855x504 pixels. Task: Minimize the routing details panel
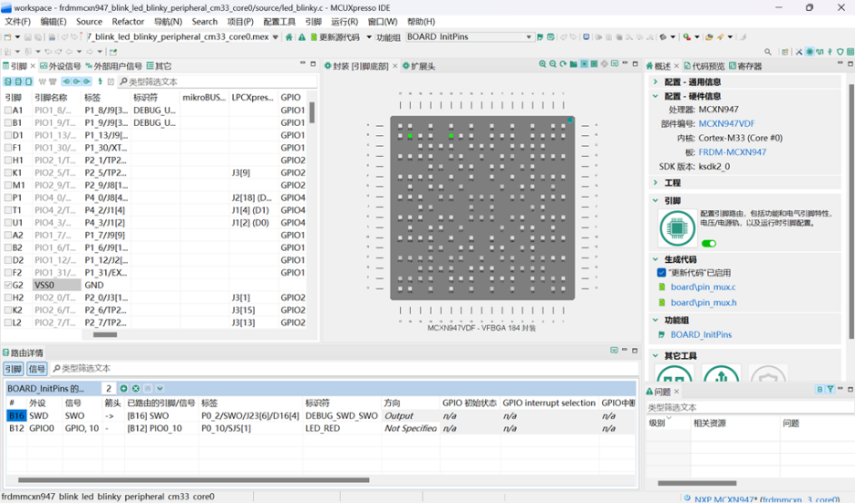coord(624,350)
